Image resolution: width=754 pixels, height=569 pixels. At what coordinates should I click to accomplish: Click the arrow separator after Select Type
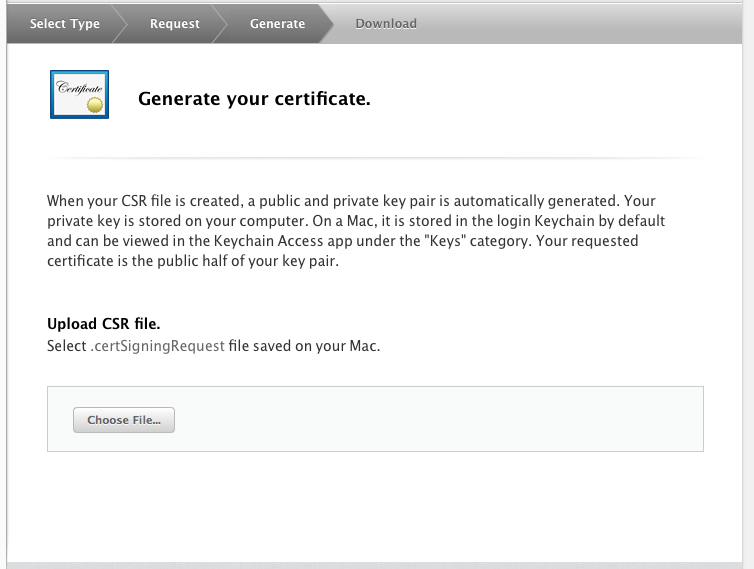pos(119,23)
